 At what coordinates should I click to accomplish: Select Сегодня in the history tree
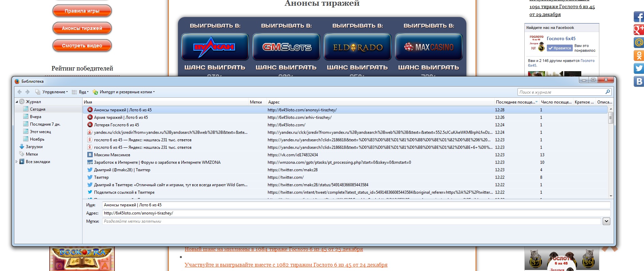tap(38, 109)
